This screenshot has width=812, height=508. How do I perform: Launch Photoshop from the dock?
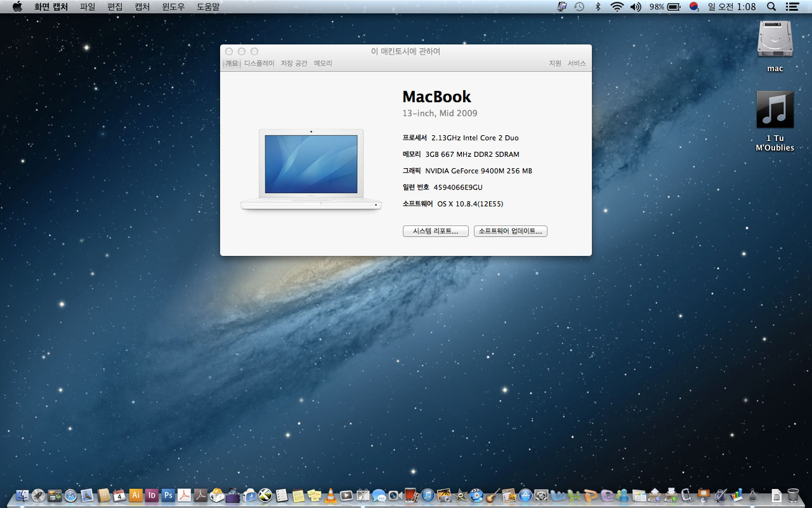[168, 495]
